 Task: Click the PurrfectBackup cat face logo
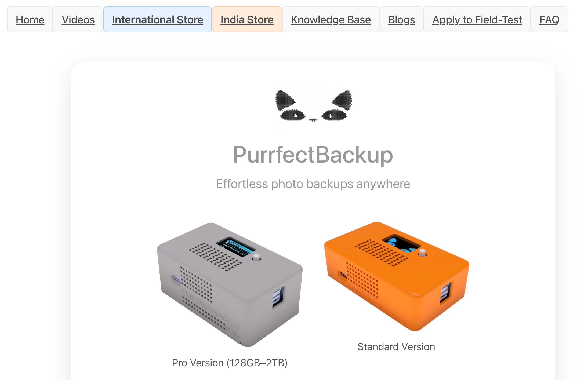pyautogui.click(x=313, y=105)
